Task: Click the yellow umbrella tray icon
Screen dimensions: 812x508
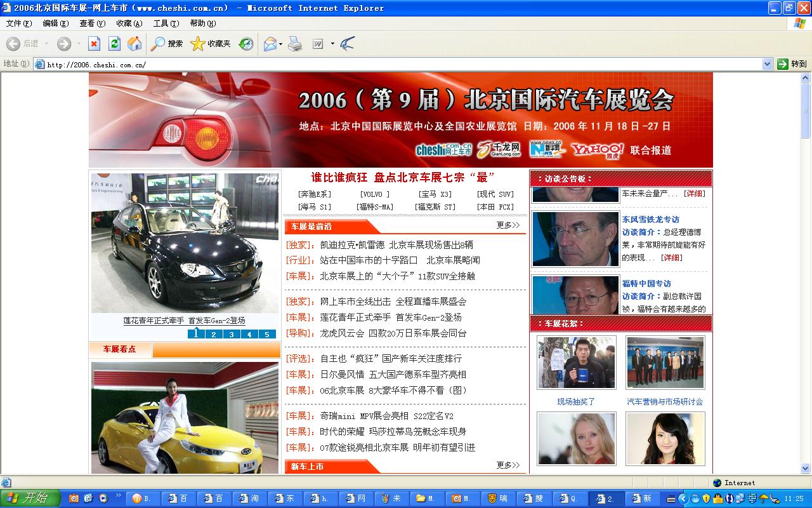Action: [x=763, y=498]
